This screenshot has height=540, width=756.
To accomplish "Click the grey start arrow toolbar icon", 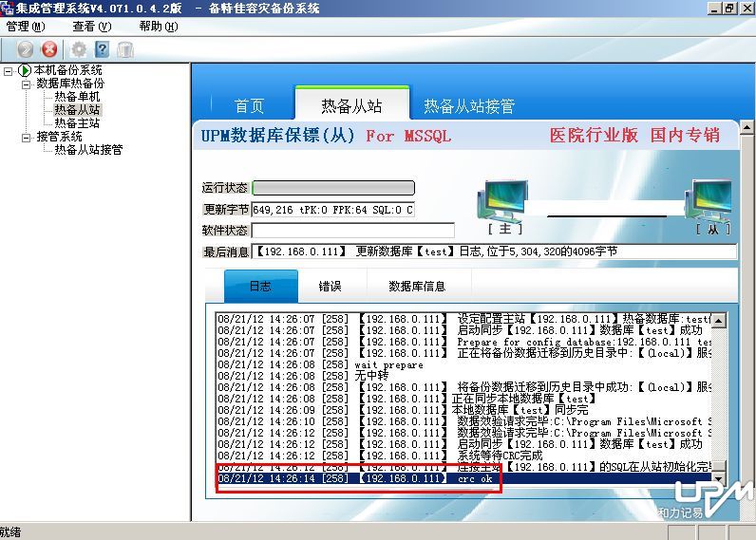I will tap(26, 49).
